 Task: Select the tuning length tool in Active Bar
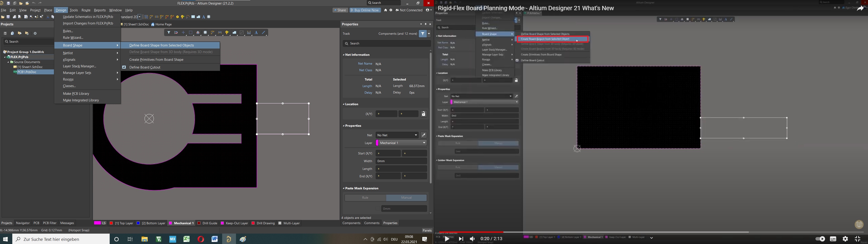tap(220, 33)
